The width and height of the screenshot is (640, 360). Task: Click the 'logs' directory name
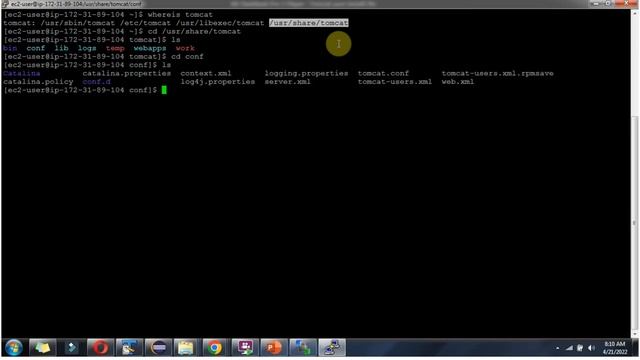pyautogui.click(x=87, y=48)
